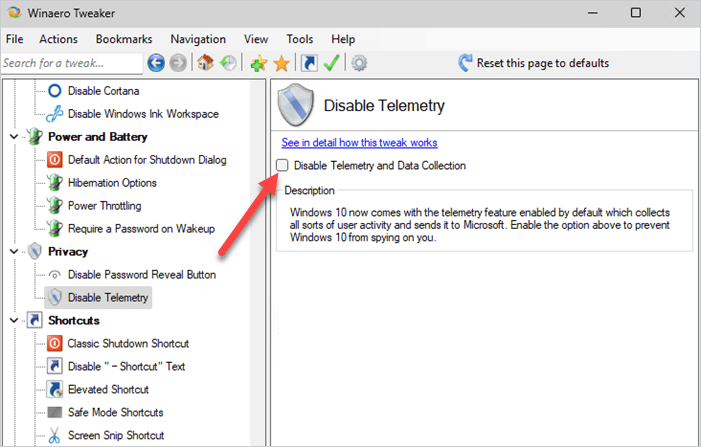Select 'Safe Mode Shortcuts' label

[x=115, y=412]
